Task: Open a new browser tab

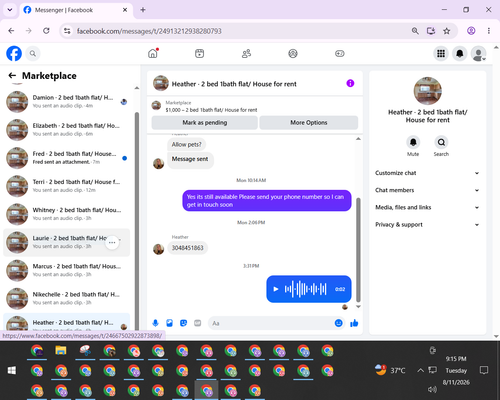Action: pos(143,10)
